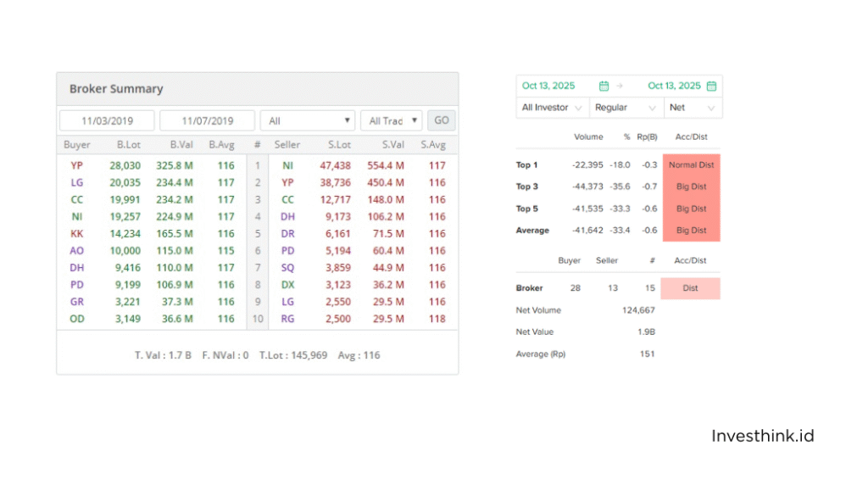Select top seller broker NI
The image size is (868, 496).
point(287,165)
